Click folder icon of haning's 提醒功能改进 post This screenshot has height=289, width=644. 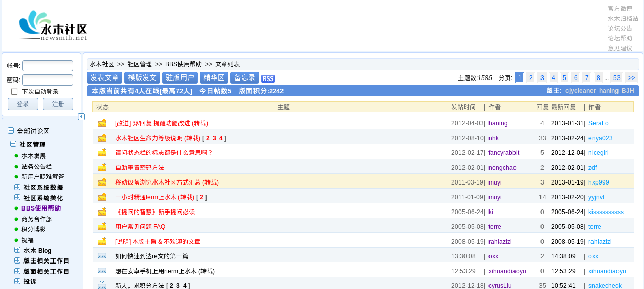(x=102, y=123)
